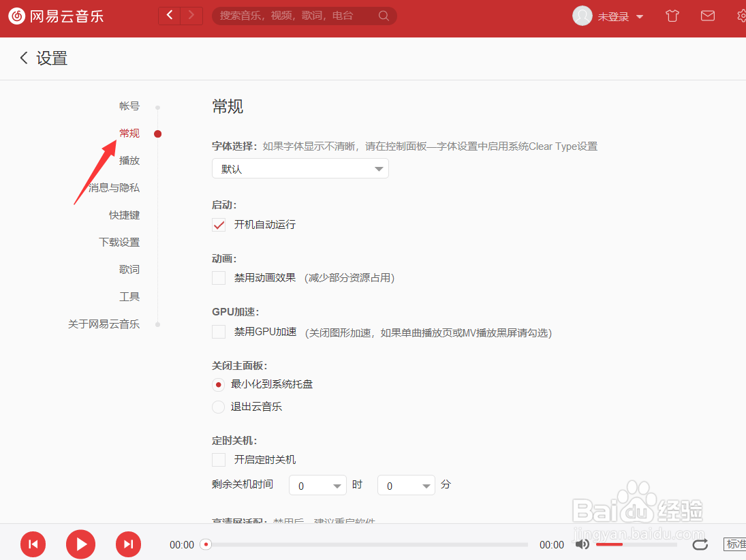Open the shutdown minute dropdown
The image size is (746, 560).
coord(406,485)
